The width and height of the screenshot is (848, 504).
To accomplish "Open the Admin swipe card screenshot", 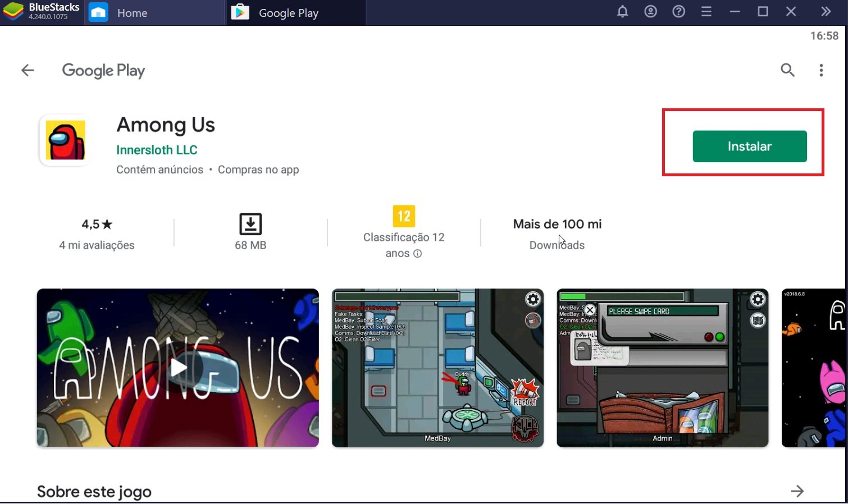I will point(662,368).
